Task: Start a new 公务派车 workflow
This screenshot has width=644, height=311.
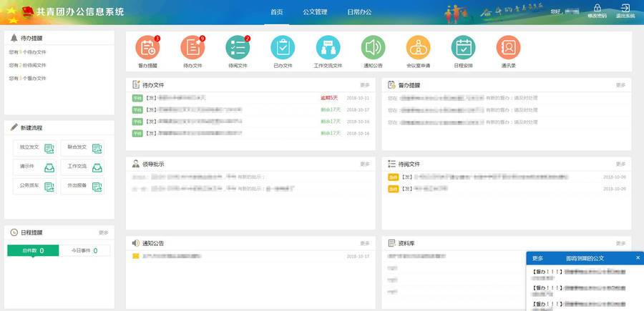Action: click(x=35, y=186)
